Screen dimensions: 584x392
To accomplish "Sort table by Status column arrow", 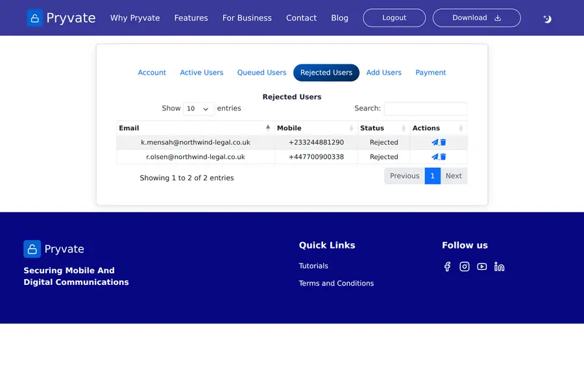I will tap(404, 129).
